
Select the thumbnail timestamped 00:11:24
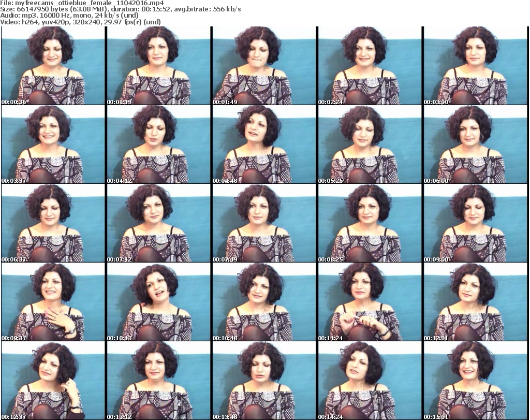(x=370, y=301)
